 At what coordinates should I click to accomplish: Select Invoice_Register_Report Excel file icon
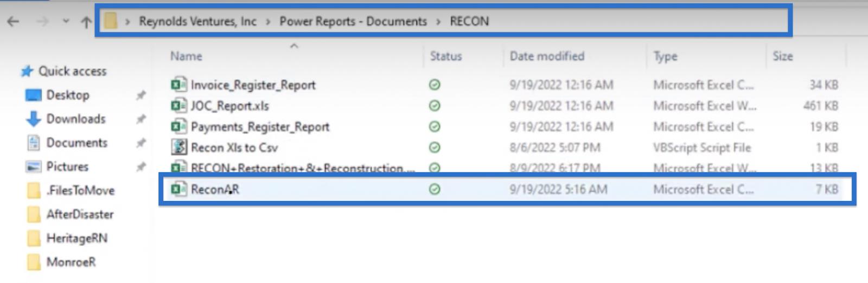[x=178, y=85]
